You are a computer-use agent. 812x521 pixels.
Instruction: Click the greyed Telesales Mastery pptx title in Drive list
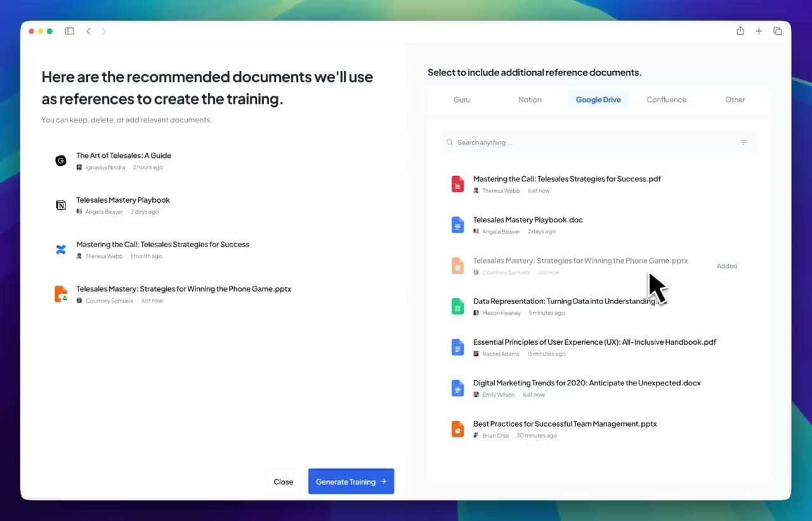[x=580, y=260]
